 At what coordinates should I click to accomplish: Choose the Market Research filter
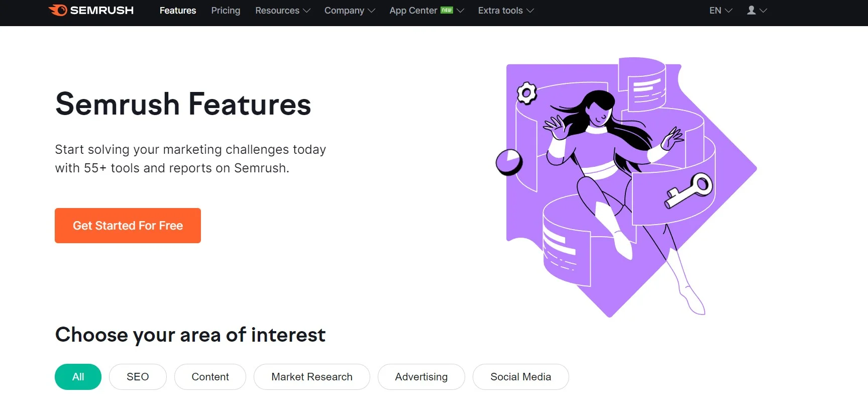coord(311,377)
